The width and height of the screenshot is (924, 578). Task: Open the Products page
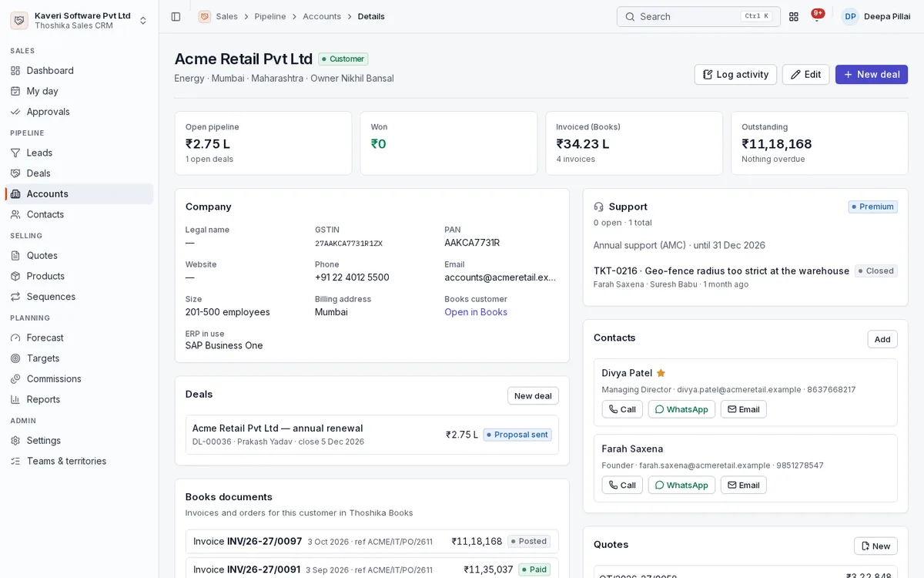[79, 276]
